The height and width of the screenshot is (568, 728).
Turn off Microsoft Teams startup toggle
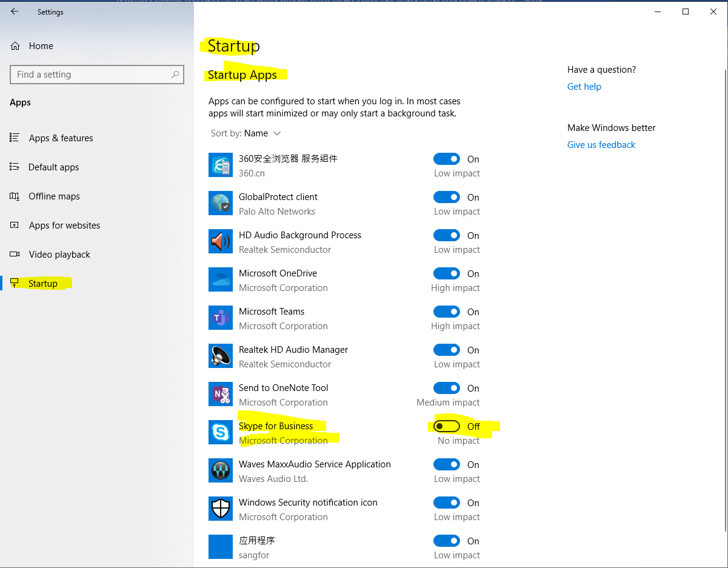point(447,312)
